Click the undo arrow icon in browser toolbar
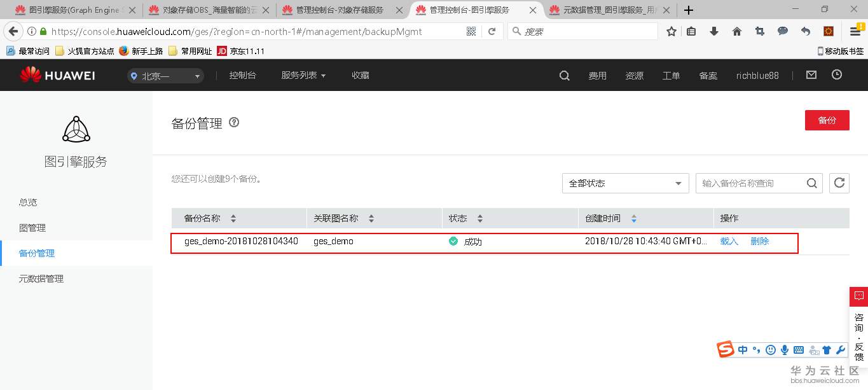The width and height of the screenshot is (868, 390). 806,31
